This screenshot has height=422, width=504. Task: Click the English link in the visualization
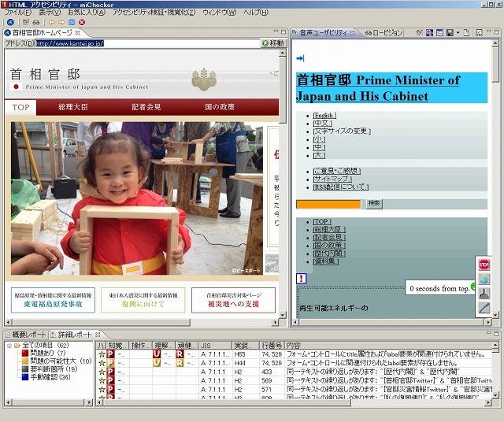pyautogui.click(x=324, y=116)
